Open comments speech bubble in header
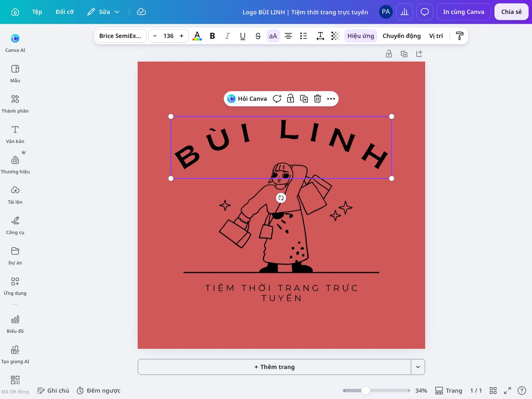The image size is (532, 399). 425,12
